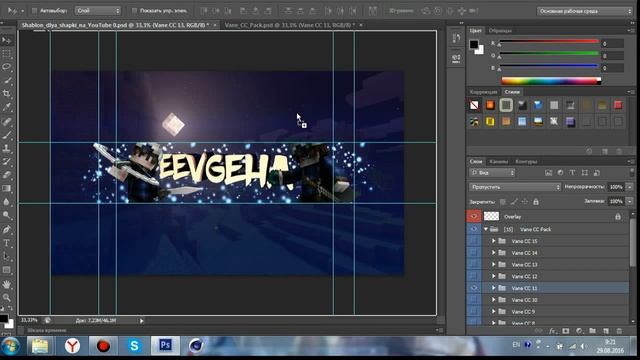Switch to the Коррекция tab
Image resolution: width=640 pixels, height=360 pixels.
[484, 92]
